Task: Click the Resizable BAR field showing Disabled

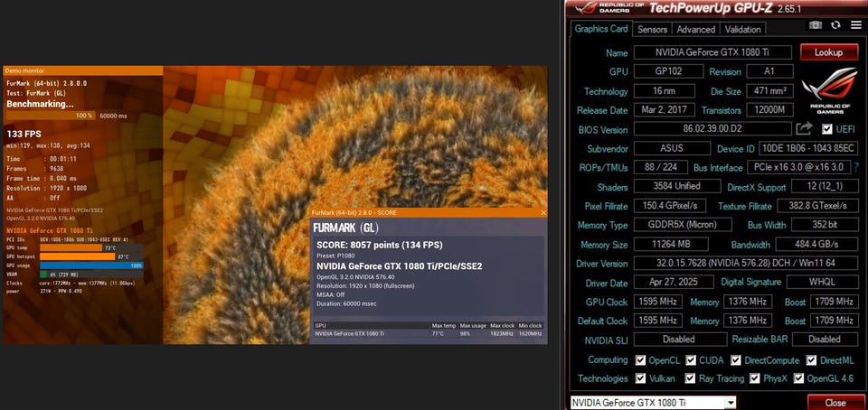Action: pos(825,340)
